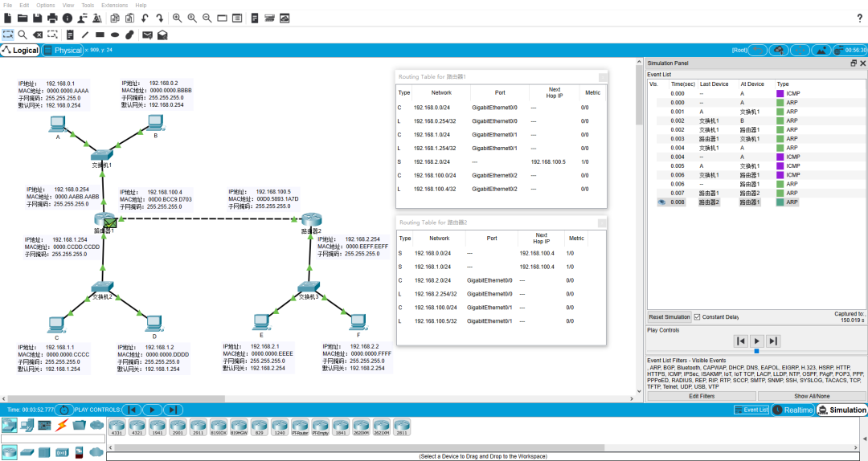The width and height of the screenshot is (868, 461).
Task: Open the Extensions menu
Action: tap(114, 5)
